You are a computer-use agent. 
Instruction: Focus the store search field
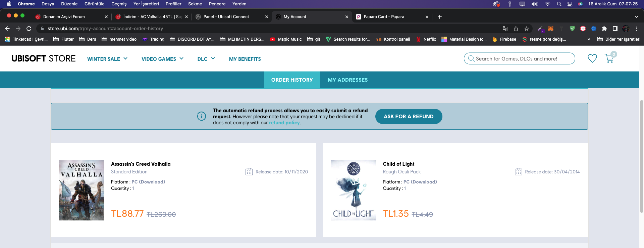tap(520, 58)
